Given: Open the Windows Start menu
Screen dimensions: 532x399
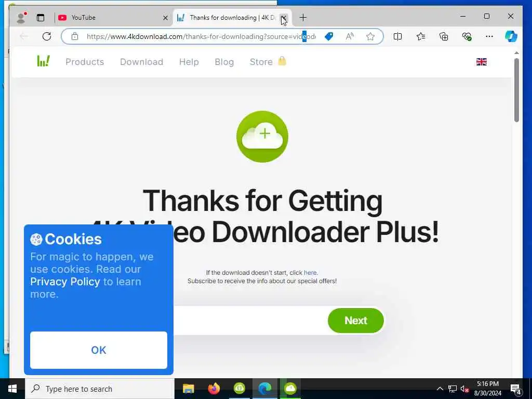Looking at the screenshot, I should click(x=12, y=389).
